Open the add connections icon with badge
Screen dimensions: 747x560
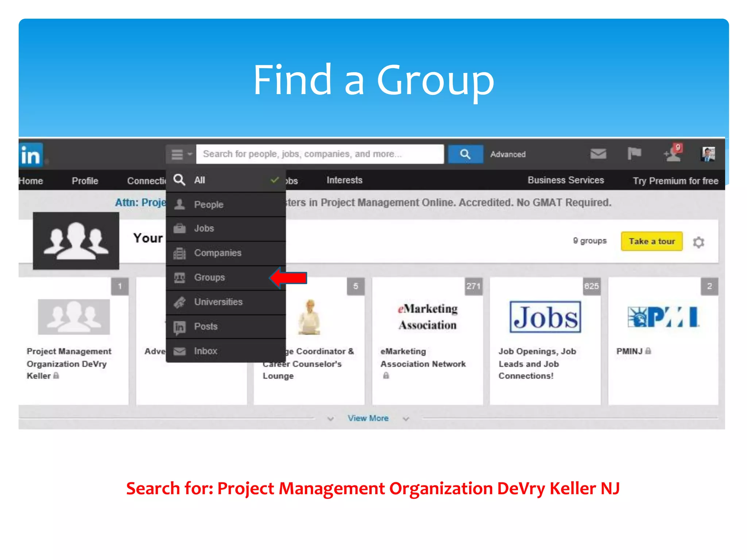coord(673,153)
